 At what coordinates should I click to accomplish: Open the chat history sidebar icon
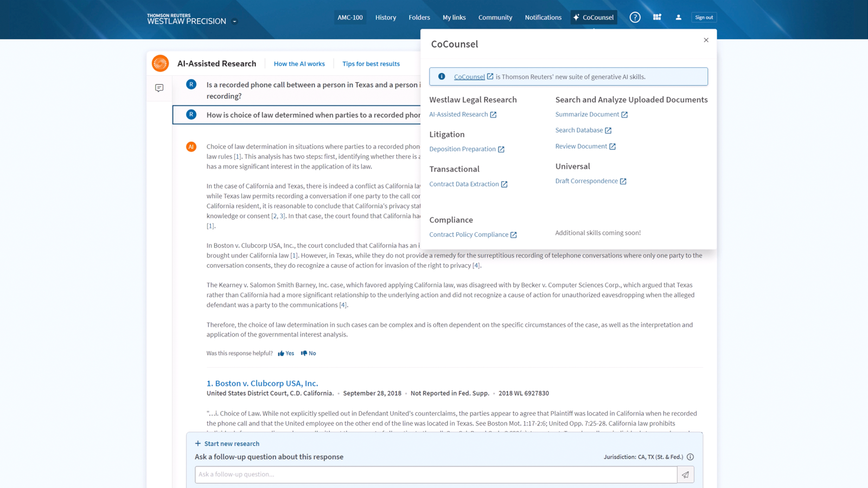tap(159, 88)
